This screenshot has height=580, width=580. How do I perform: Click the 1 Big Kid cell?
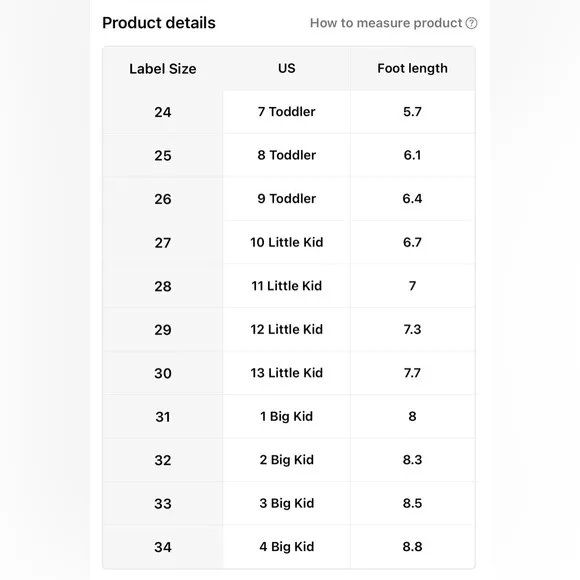pos(287,417)
